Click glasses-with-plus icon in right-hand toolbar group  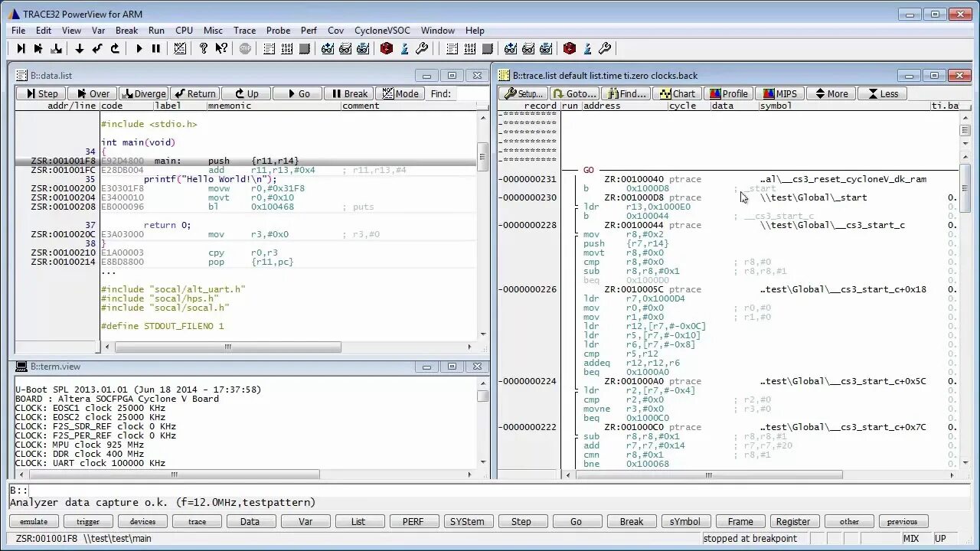[511, 48]
